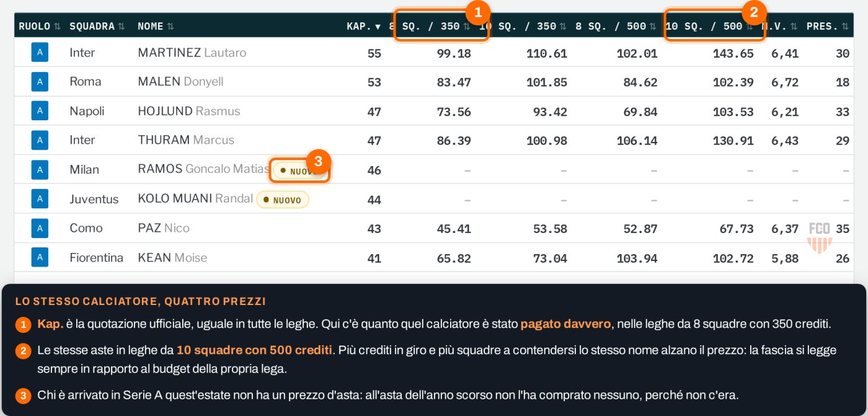Click the sort arrows next to SQUADRA

click(x=122, y=26)
